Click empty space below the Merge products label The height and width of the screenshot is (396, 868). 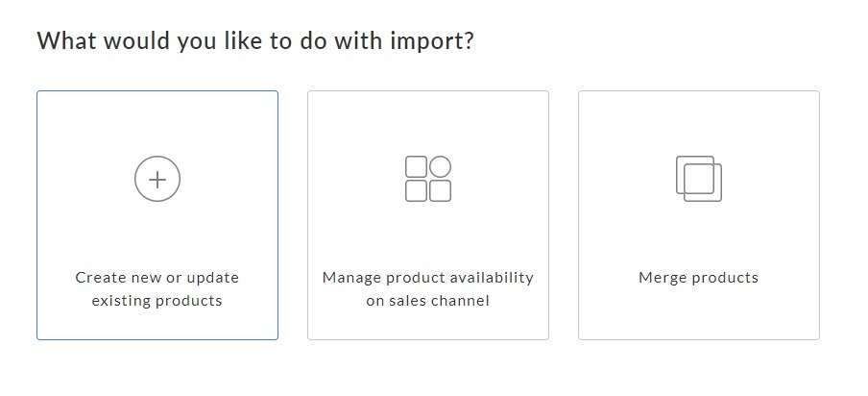click(x=699, y=313)
